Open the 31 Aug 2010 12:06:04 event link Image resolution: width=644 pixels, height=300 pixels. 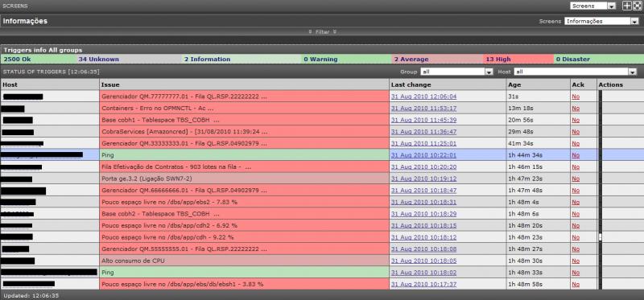423,97
